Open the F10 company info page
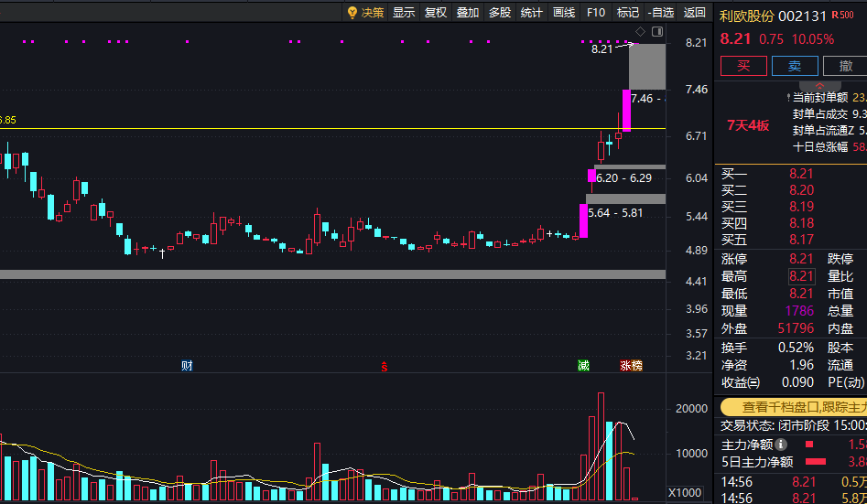 pos(596,12)
